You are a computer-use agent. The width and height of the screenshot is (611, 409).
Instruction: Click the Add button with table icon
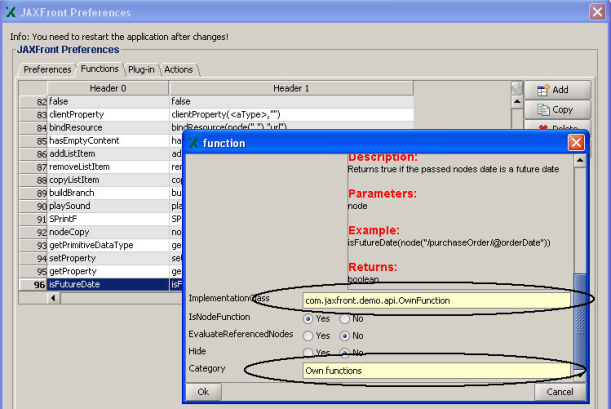(x=555, y=89)
